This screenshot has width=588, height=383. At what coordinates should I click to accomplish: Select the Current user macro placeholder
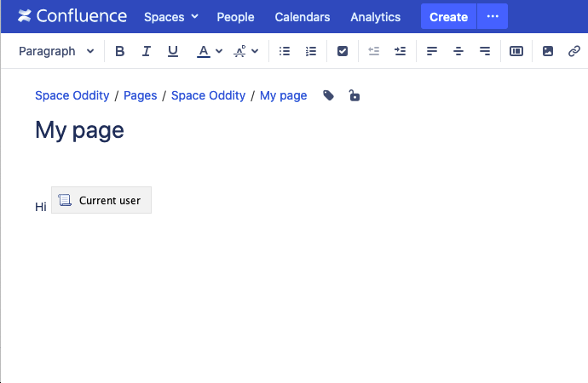(x=101, y=200)
